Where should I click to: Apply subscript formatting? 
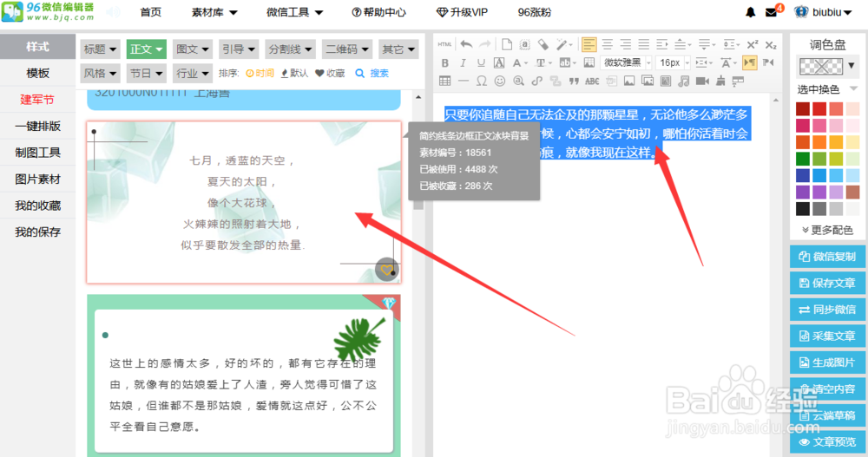771,44
